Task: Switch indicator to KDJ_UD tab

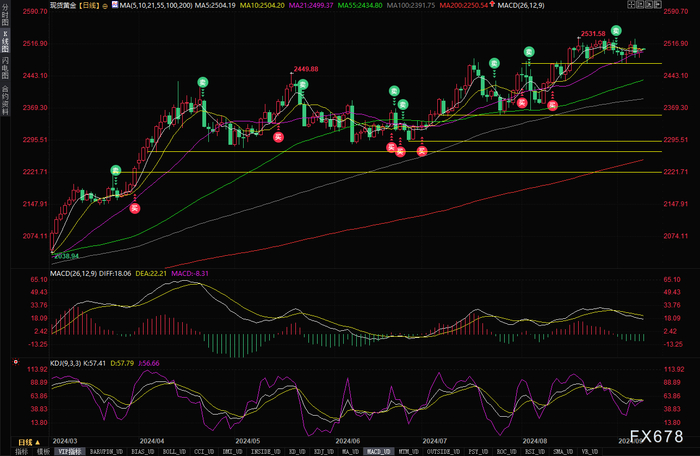Action: (x=324, y=452)
